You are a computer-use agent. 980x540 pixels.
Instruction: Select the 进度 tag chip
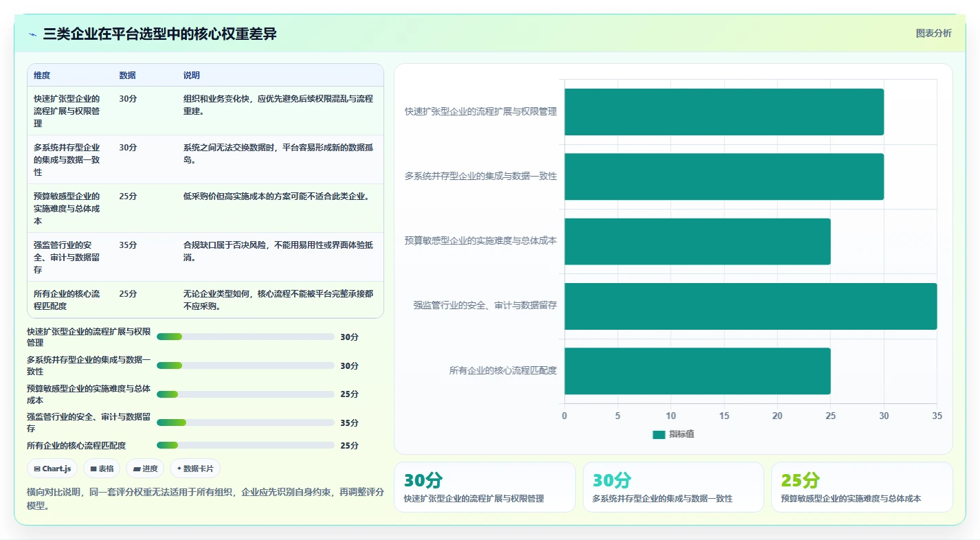(145, 469)
